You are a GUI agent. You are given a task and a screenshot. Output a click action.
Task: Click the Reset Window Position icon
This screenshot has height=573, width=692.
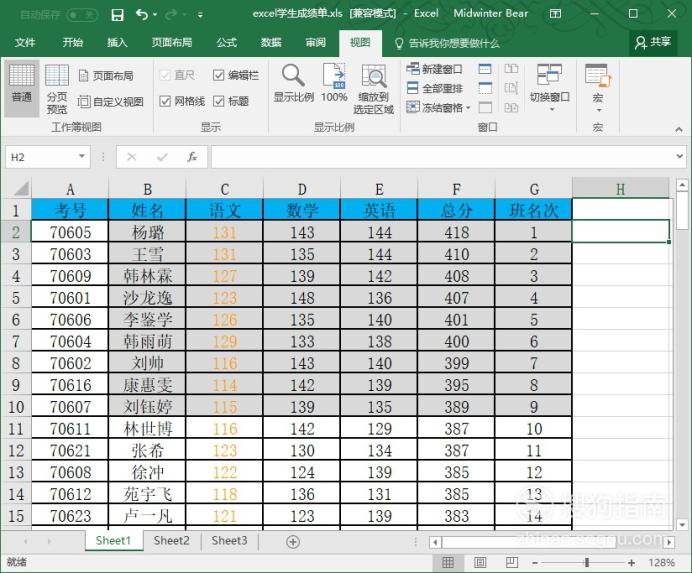click(511, 107)
